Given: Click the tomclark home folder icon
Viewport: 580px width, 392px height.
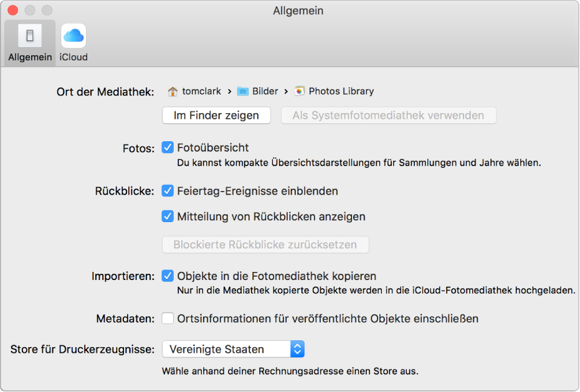Looking at the screenshot, I should coord(173,91).
